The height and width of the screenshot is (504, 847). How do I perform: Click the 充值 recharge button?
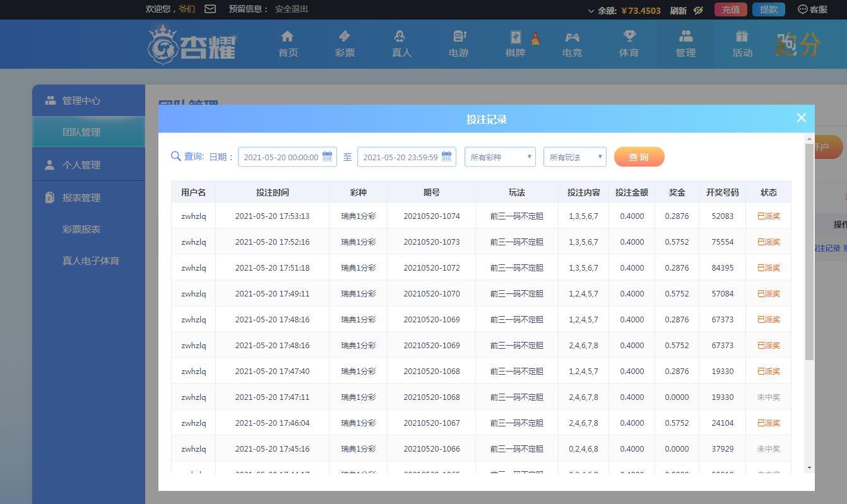point(731,9)
